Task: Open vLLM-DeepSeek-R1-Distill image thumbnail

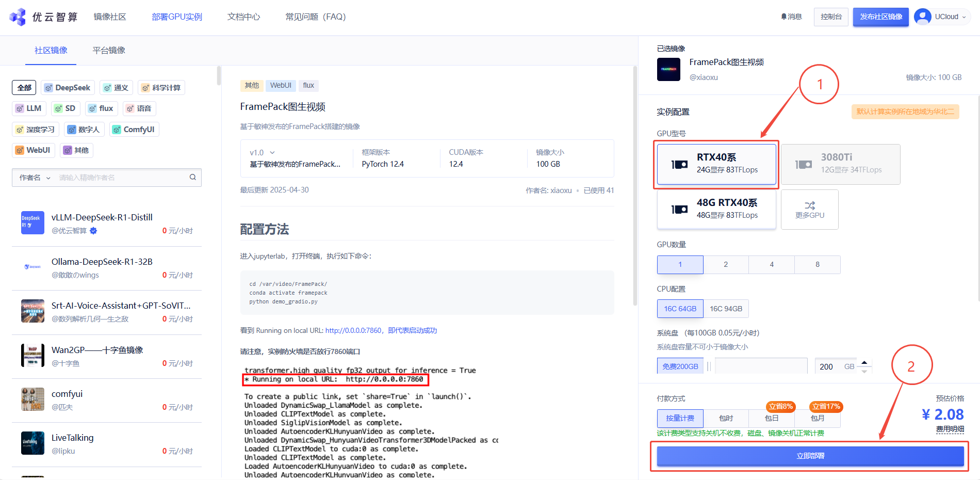Action: pos(32,222)
